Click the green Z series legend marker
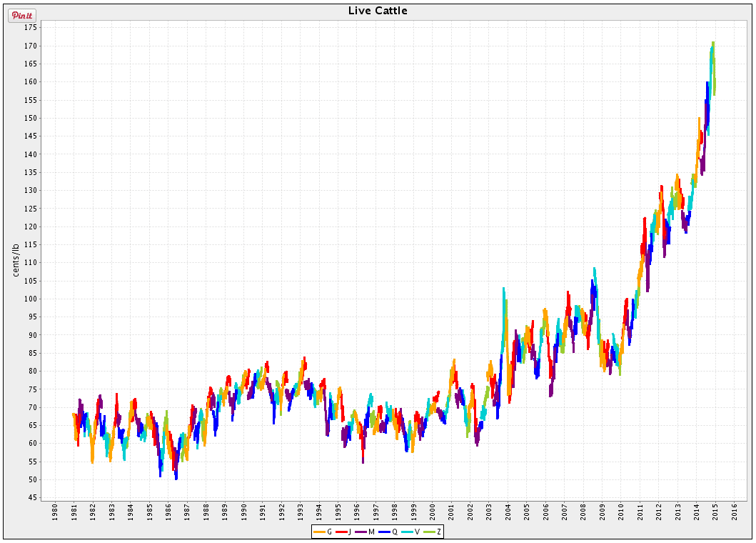Screen dimensions: 756x543 pyautogui.click(x=429, y=532)
